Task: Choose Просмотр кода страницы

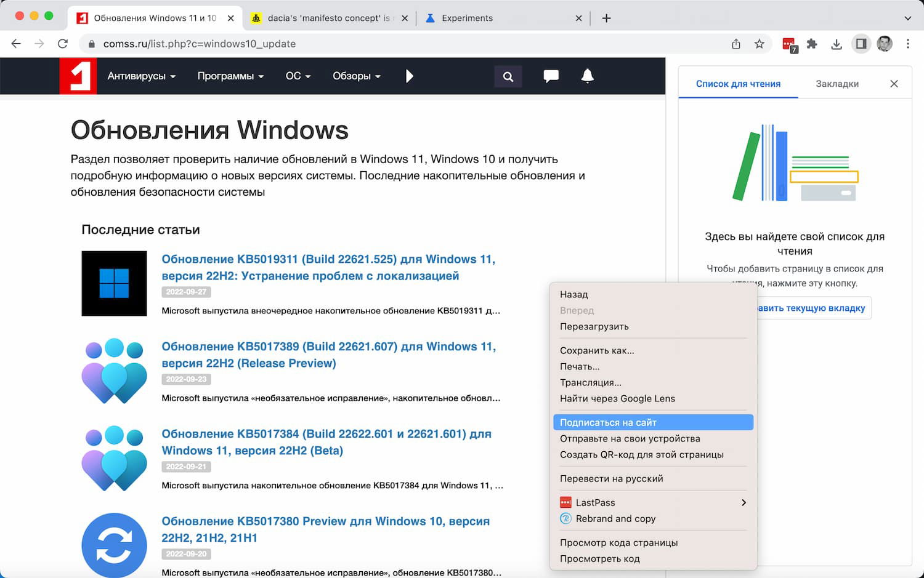Action: [653, 543]
